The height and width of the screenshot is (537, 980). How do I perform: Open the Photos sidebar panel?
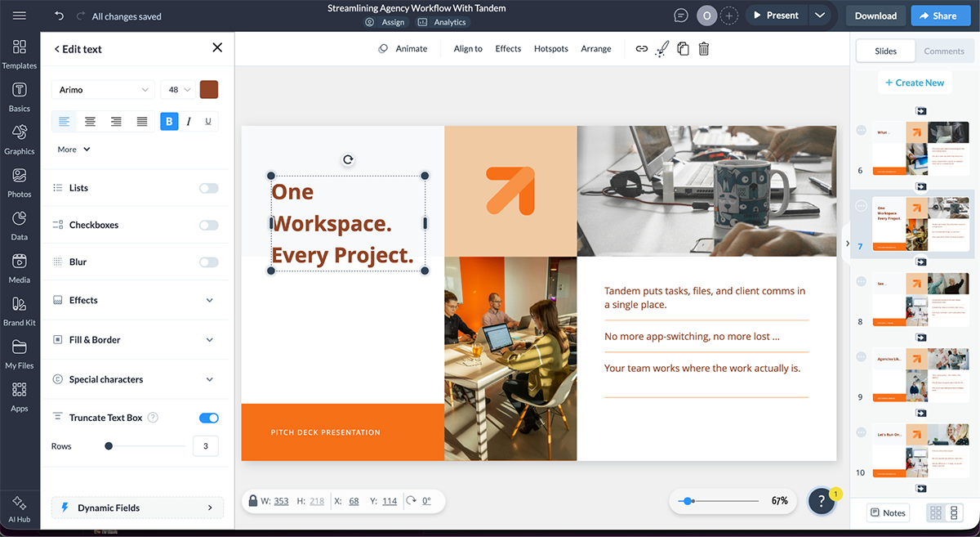tap(20, 183)
